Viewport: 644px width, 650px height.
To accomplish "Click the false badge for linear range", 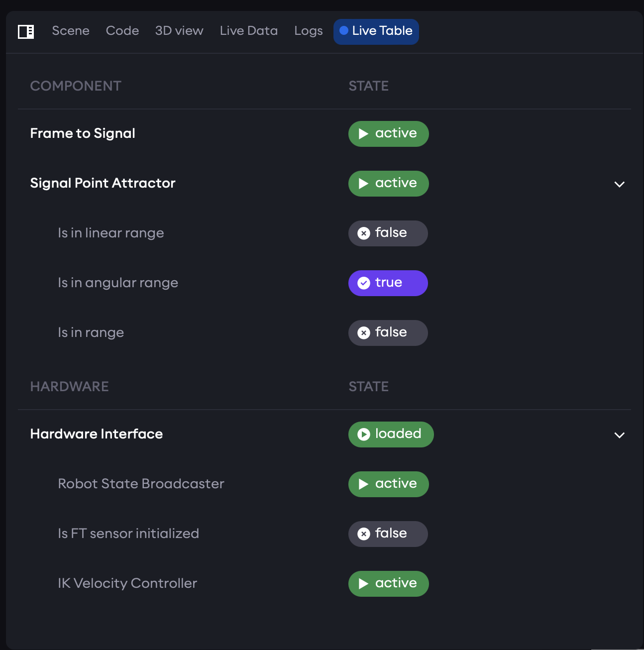I will 388,233.
